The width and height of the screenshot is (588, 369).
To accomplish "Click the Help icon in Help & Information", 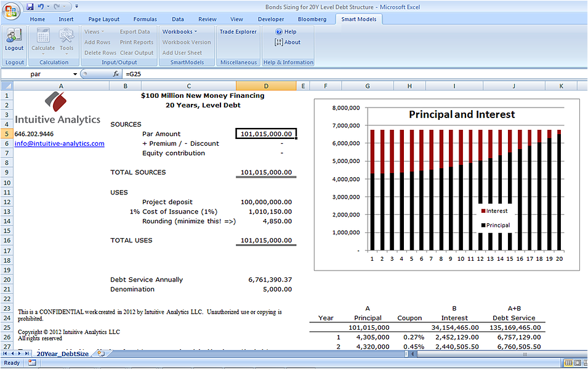I will [286, 31].
